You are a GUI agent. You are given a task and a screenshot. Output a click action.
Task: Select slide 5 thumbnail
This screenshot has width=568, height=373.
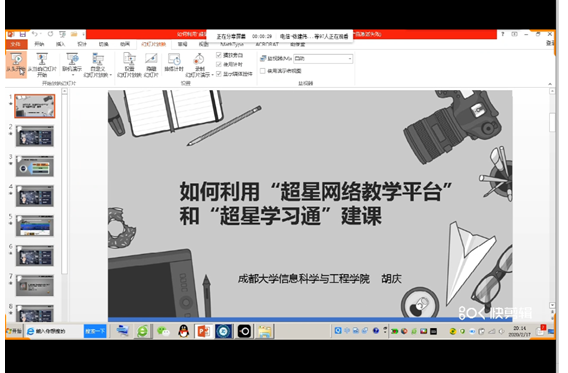(x=35, y=226)
